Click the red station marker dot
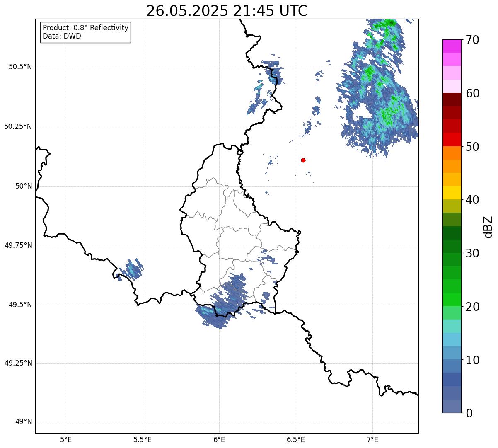Image resolution: width=498 pixels, height=448 pixels. coord(303,160)
